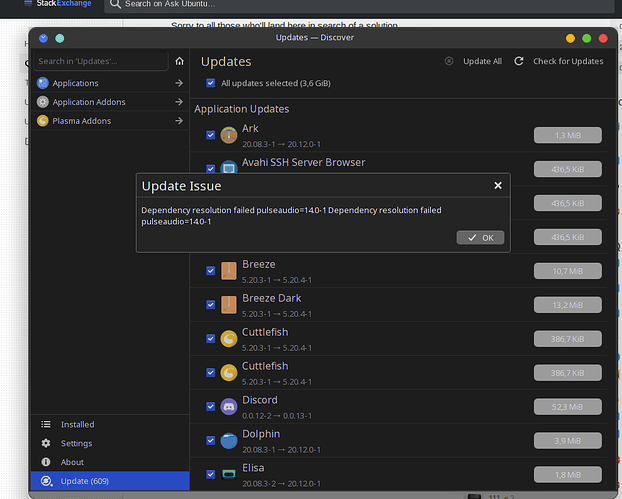The width and height of the screenshot is (622, 499).
Task: Click the 13,2 MiB size button for Breeze Dark
Action: 568,305
